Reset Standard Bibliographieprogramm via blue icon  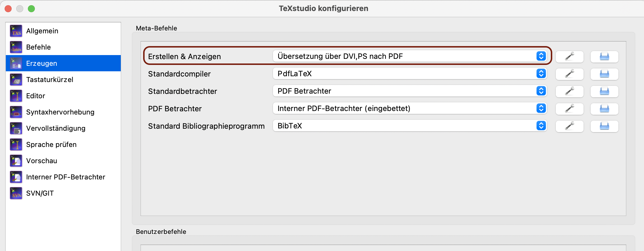[x=604, y=126]
